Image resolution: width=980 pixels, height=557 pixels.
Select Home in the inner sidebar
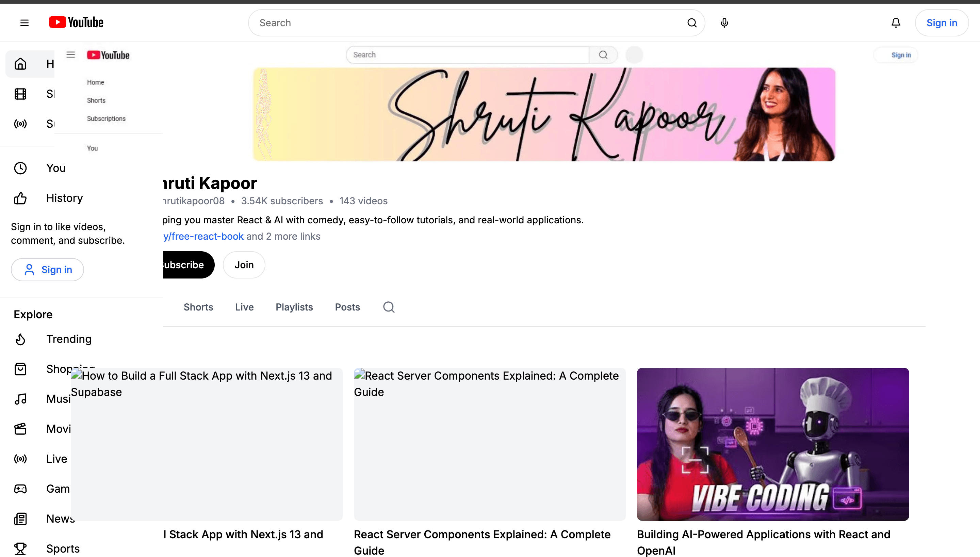click(96, 82)
